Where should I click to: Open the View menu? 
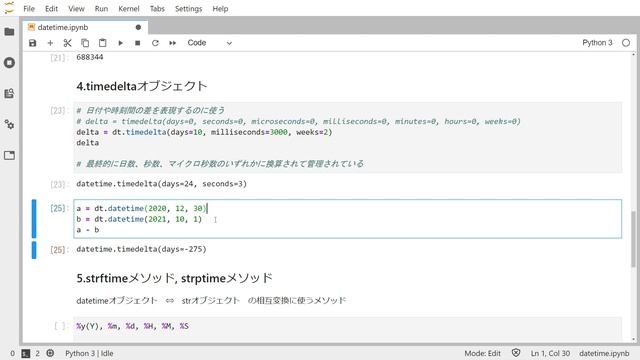76,9
